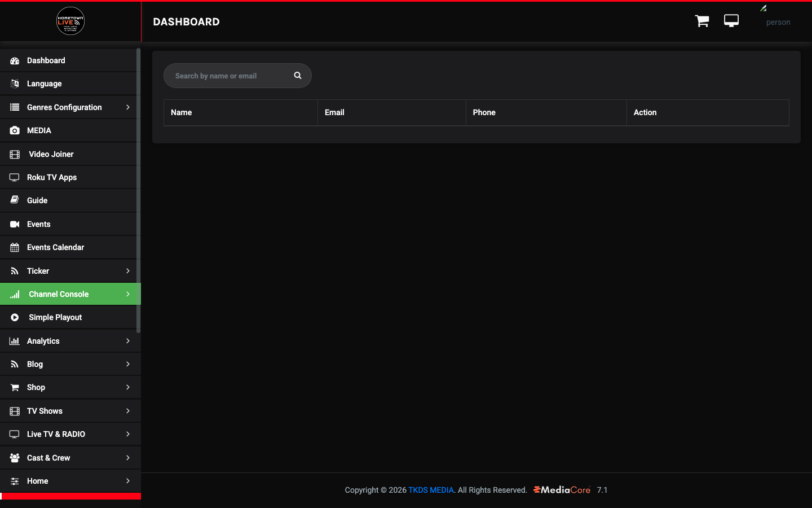Click the Genres Configuration list icon

[15, 107]
